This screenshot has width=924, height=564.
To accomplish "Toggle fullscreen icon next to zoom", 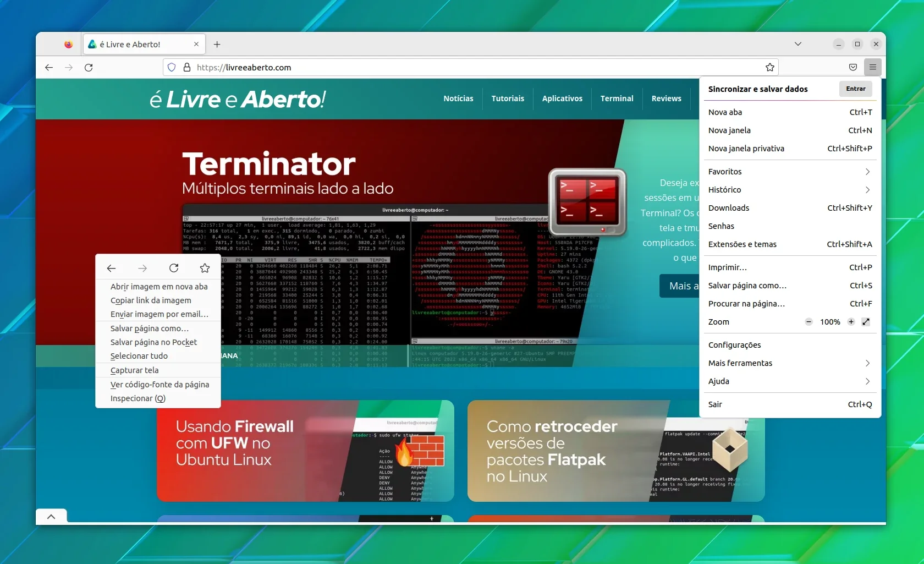I will coord(866,322).
